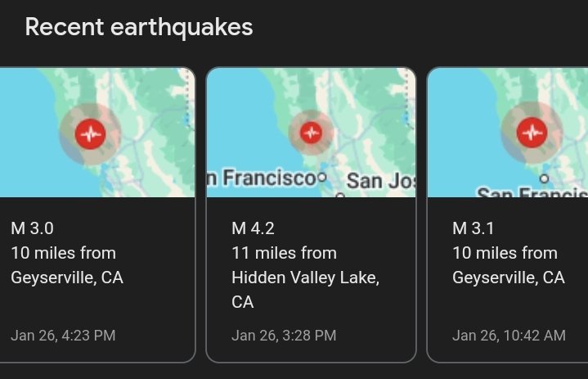The width and height of the screenshot is (588, 379).
Task: Open the 10:42 AM Geyserville earthquake card
Action: click(507, 214)
